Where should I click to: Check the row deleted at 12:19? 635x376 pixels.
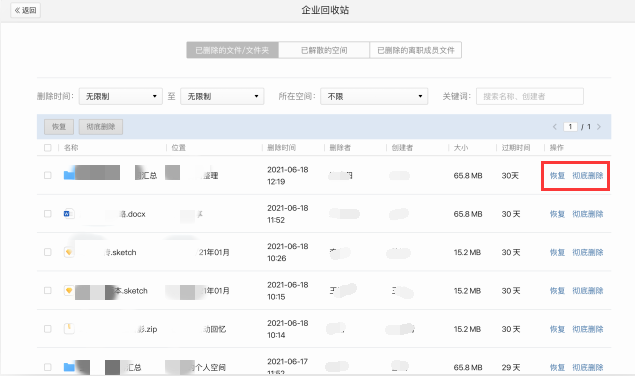(x=48, y=175)
